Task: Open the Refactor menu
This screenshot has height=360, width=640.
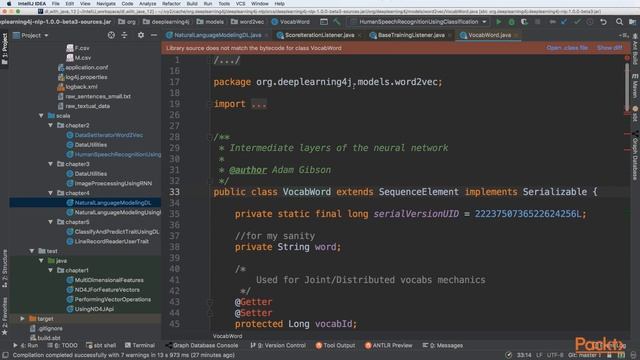Action: click(x=171, y=4)
